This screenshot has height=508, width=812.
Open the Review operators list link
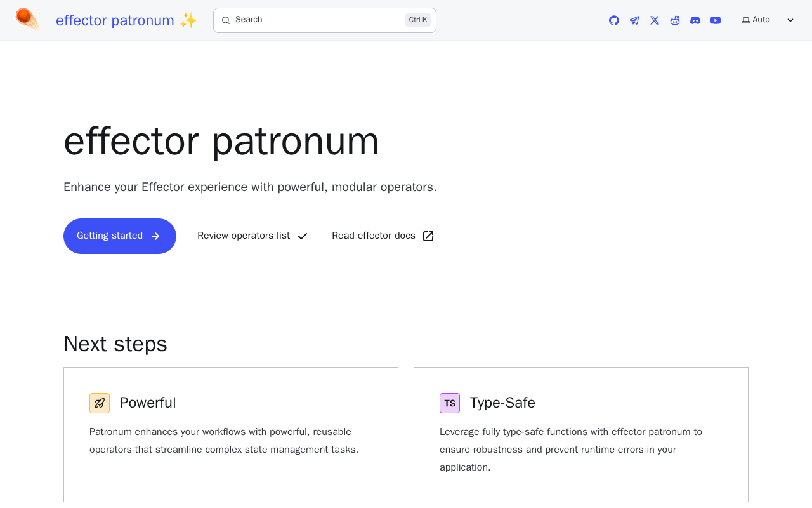[252, 236]
